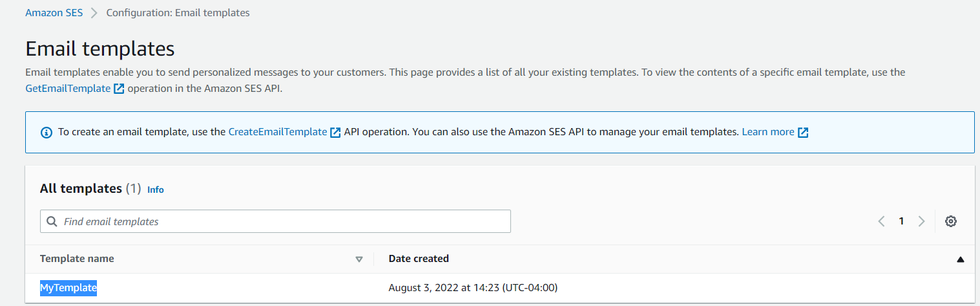Click the info circle icon in the banner
This screenshot has width=980, height=306.
(46, 132)
